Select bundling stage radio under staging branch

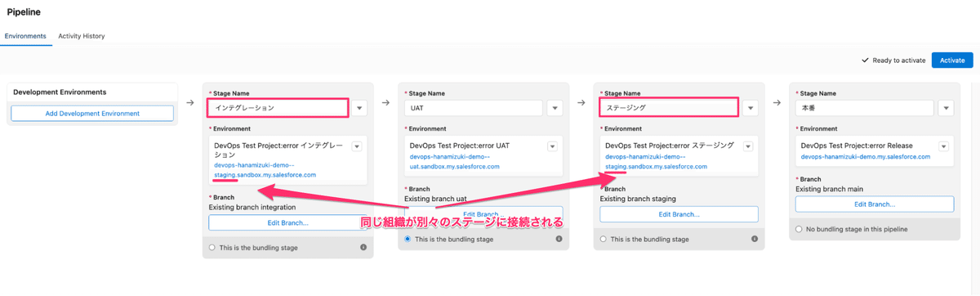click(604, 240)
